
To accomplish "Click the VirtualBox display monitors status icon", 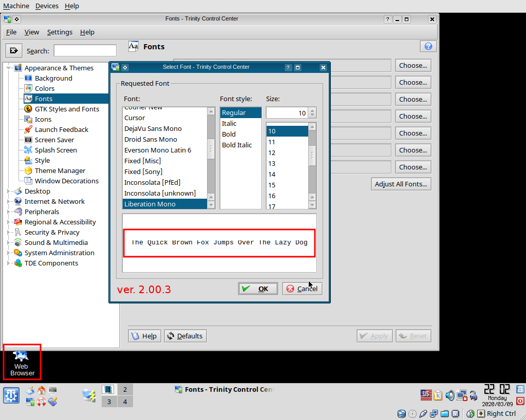I will tap(434, 414).
